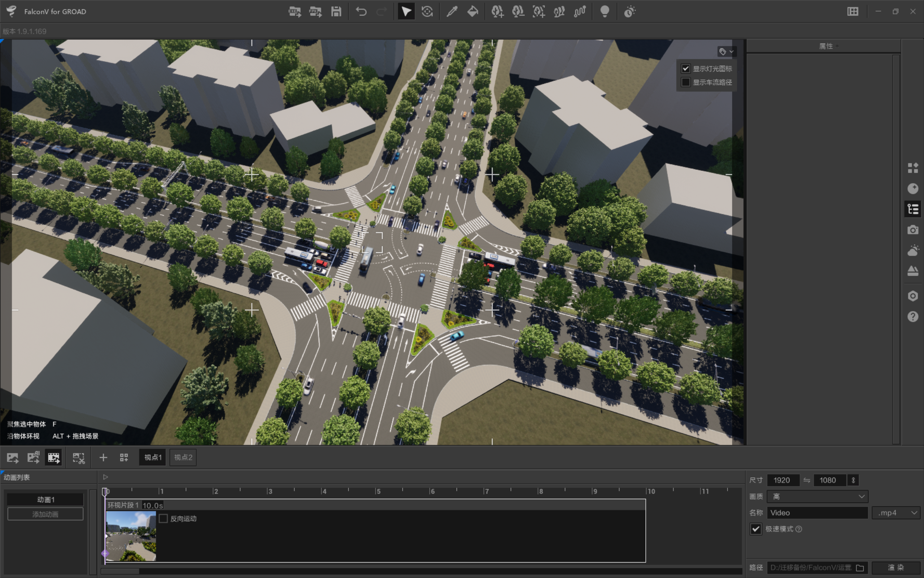Click the browse folder icon in path field

click(x=860, y=568)
